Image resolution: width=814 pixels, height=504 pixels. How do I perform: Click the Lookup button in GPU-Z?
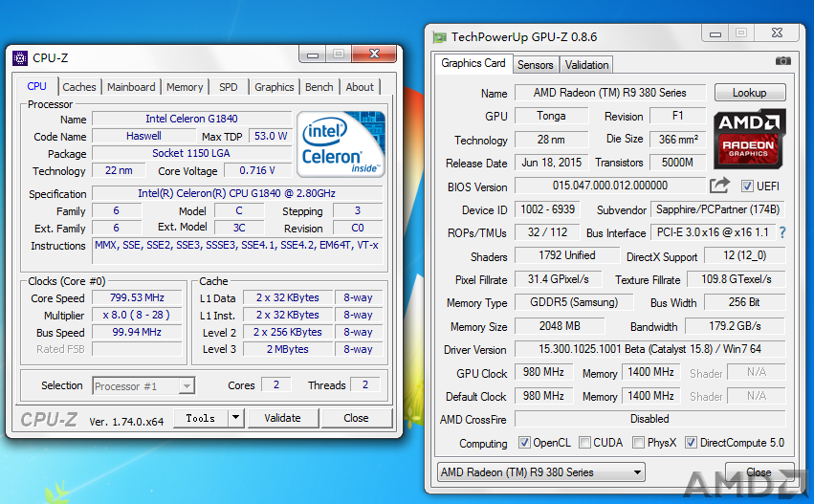tap(750, 93)
